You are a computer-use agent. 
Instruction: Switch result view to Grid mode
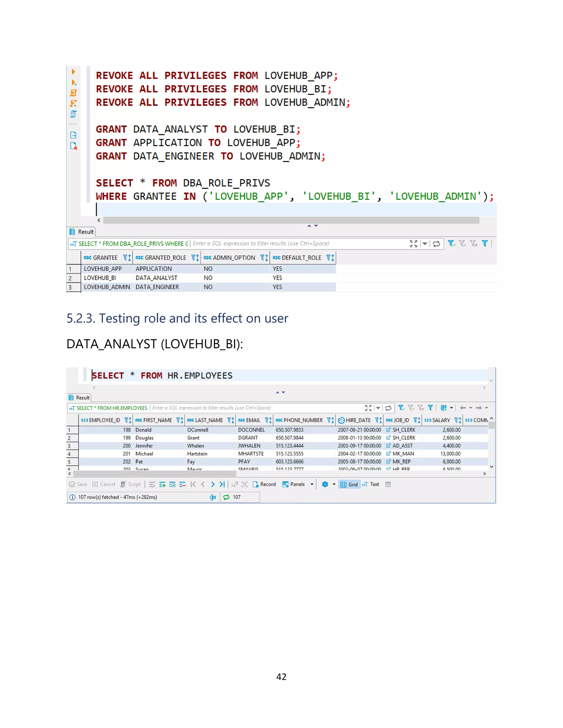(x=349, y=484)
